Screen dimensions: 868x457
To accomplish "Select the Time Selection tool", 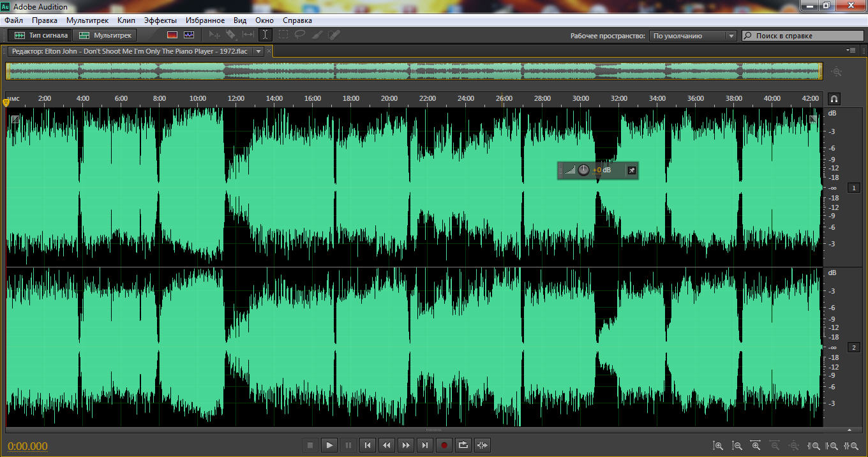I will click(265, 35).
